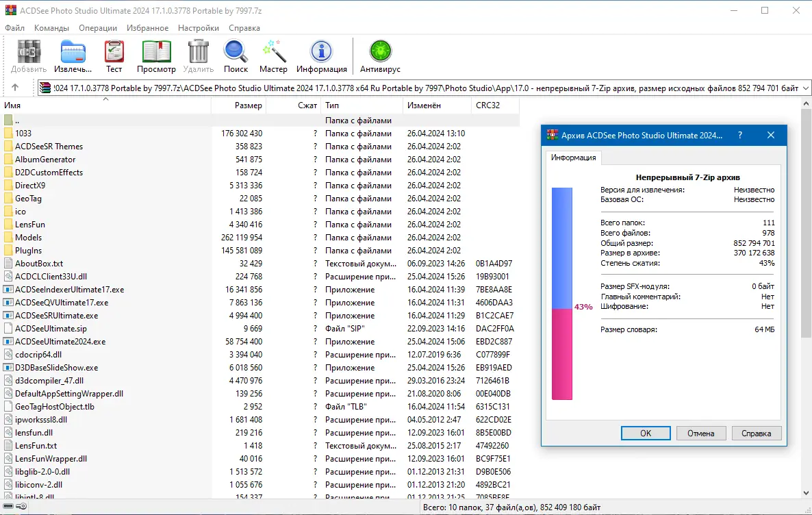Click the LensFun.txt file icon

pos(8,446)
